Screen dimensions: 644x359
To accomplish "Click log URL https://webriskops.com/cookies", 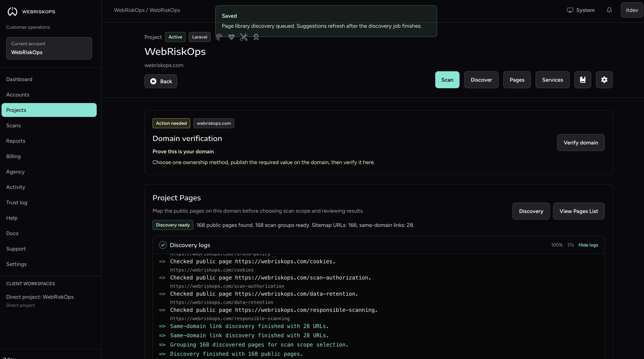I will (212, 270).
